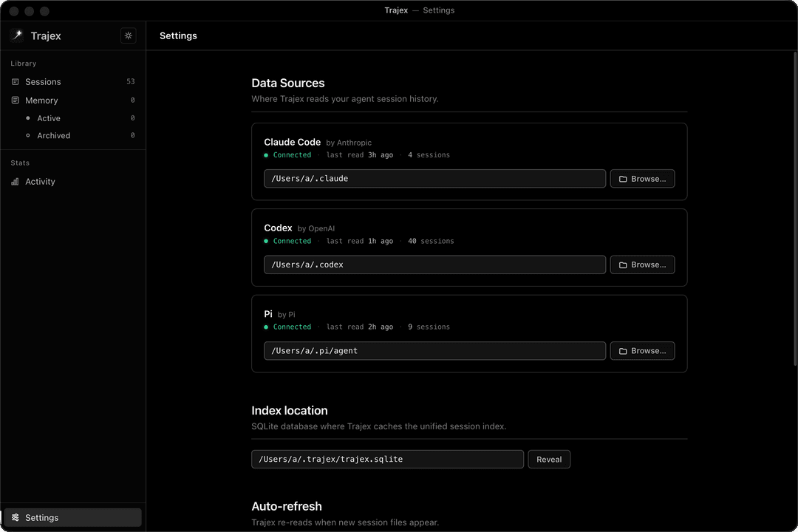Click the Claude Code source title
The width and height of the screenshot is (798, 532).
click(x=292, y=142)
